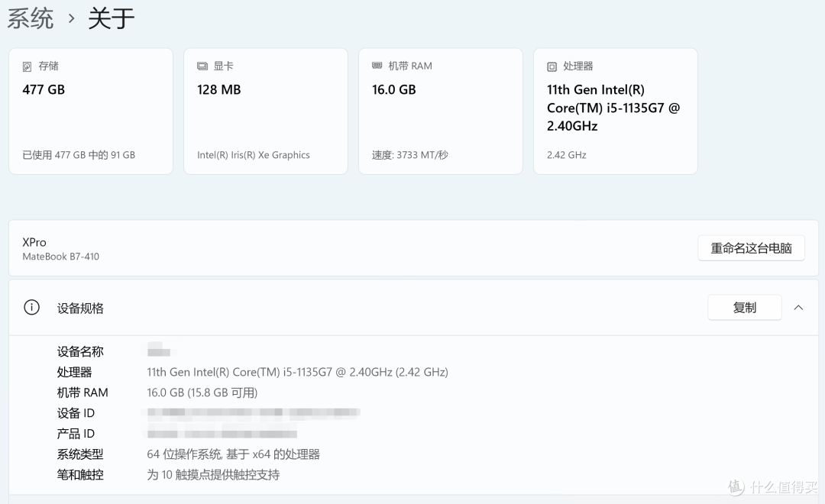
Task: Go back to 系统 in breadcrumb
Action: coord(31,18)
